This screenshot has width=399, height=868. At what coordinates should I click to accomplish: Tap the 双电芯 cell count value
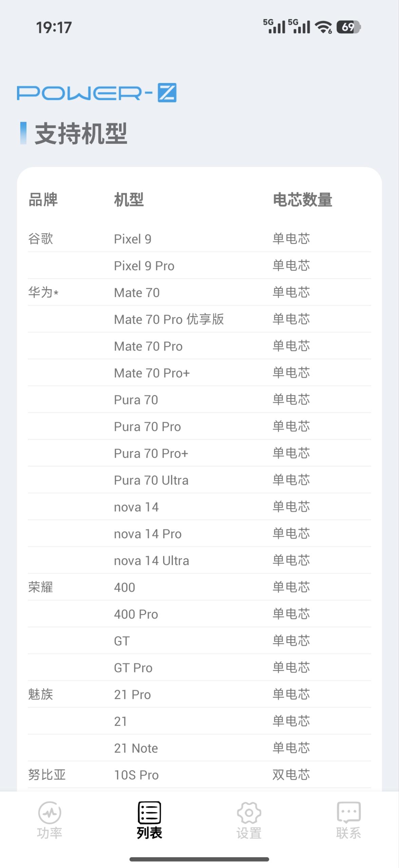(291, 775)
